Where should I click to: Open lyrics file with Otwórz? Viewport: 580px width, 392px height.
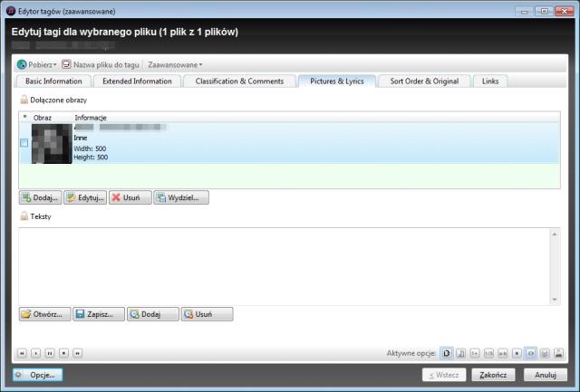(x=43, y=314)
